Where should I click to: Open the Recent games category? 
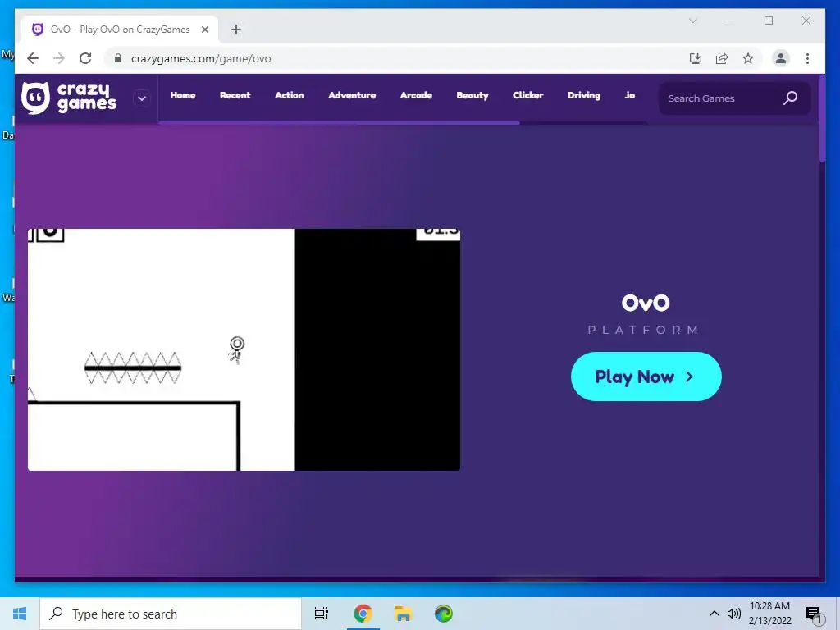click(x=235, y=95)
